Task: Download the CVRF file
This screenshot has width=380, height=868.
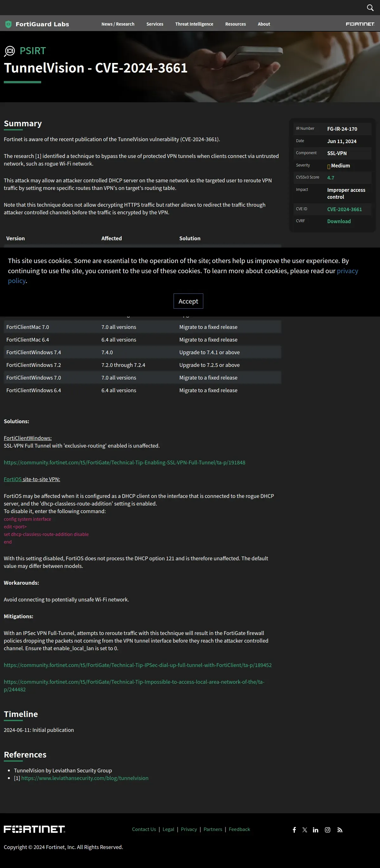Action: point(339,221)
